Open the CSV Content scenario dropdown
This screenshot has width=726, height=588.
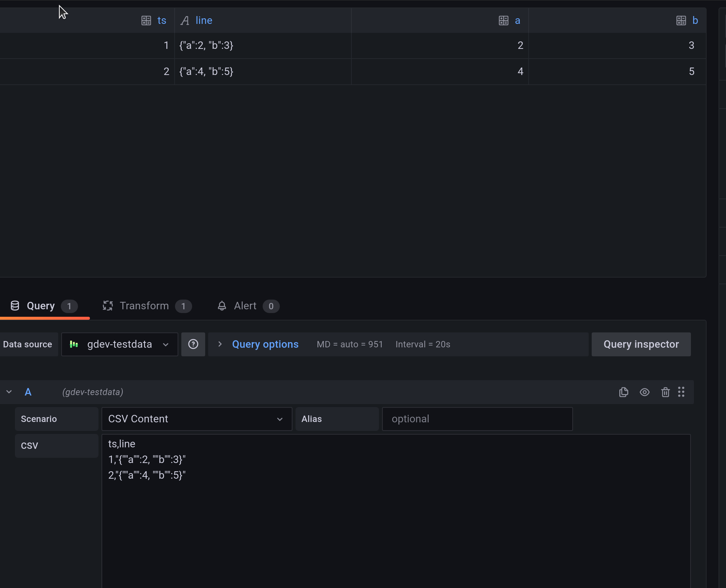pos(197,419)
